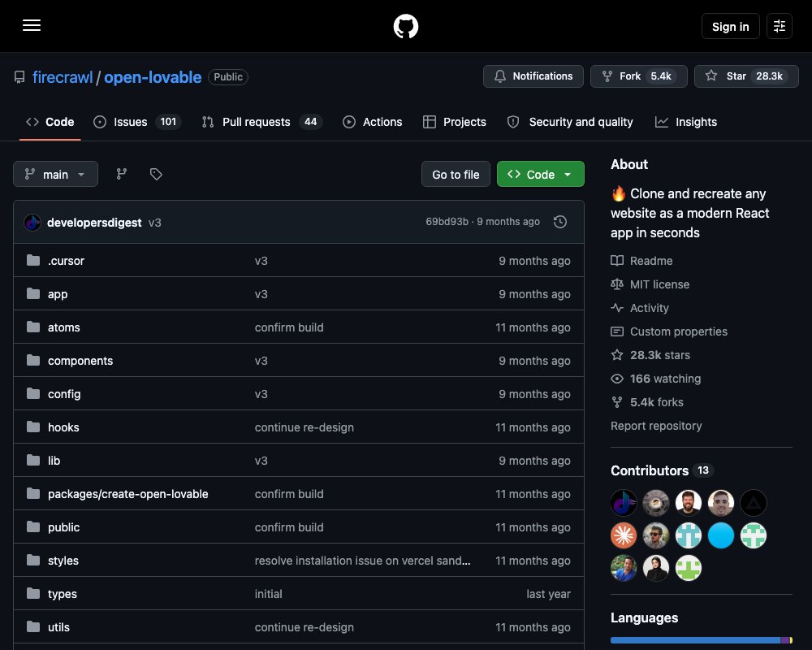The image size is (812, 650).
Task: Open the Insights tab
Action: point(685,122)
